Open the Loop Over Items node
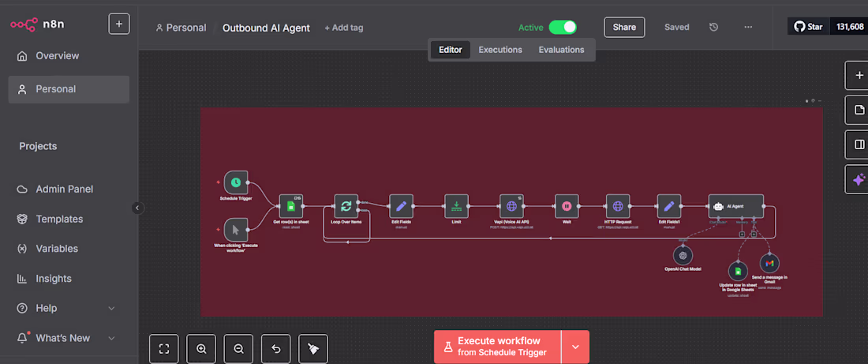 click(346, 206)
